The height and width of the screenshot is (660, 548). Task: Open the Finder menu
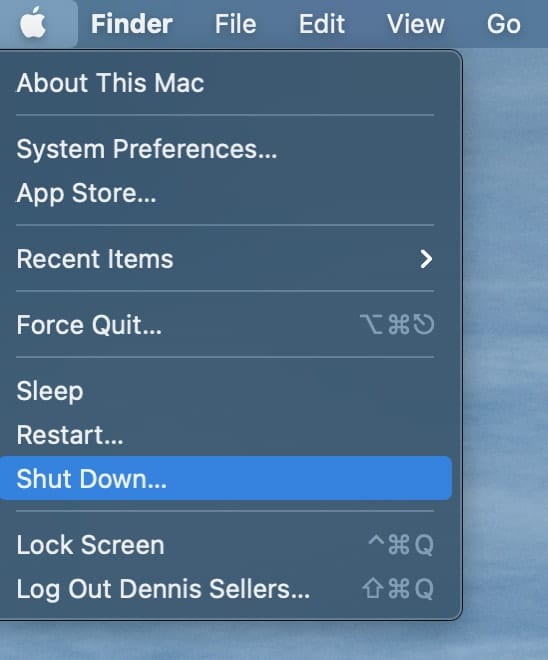tap(132, 24)
